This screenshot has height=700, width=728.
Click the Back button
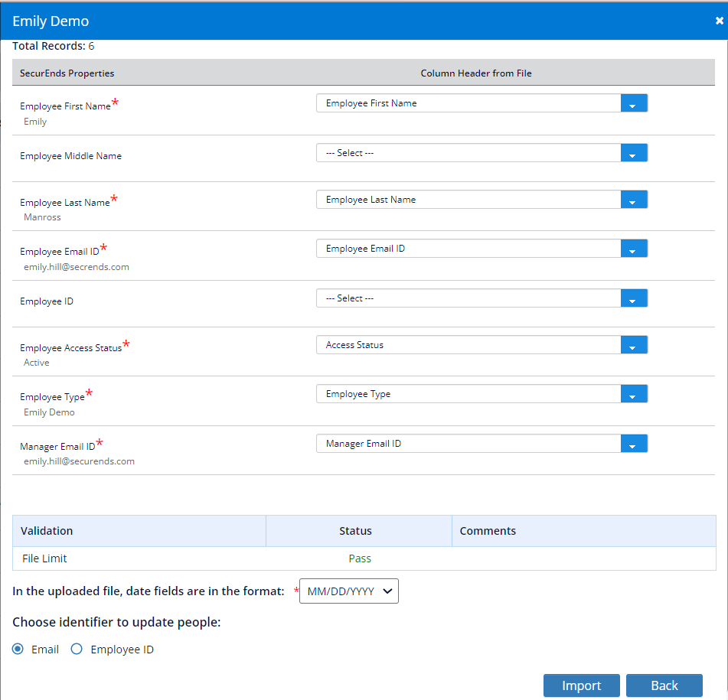click(x=664, y=685)
